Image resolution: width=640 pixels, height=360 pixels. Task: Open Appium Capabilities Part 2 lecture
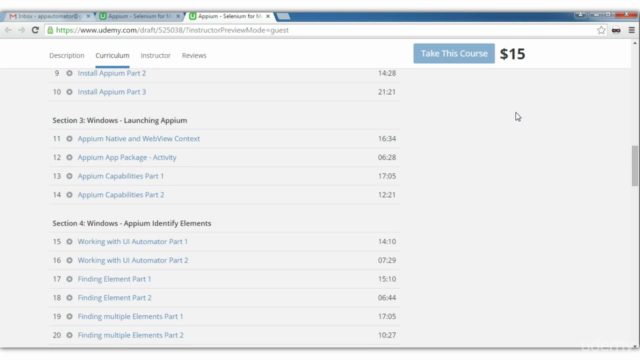[121, 195]
